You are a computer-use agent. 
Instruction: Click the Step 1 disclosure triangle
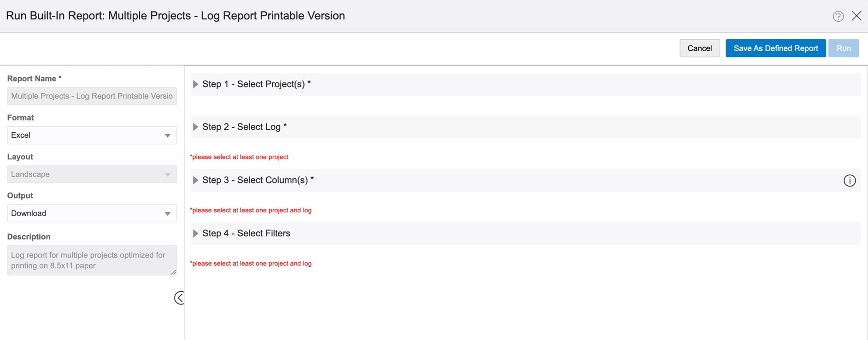195,84
